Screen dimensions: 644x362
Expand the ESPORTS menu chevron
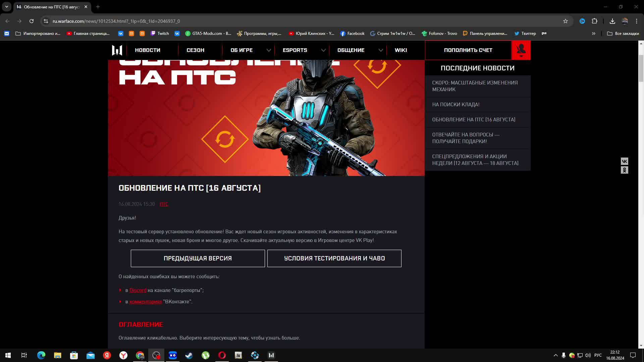(323, 50)
